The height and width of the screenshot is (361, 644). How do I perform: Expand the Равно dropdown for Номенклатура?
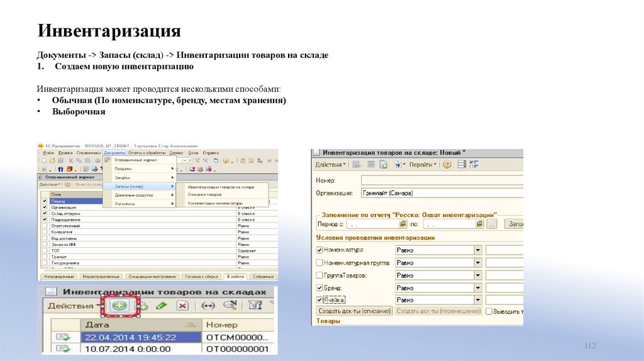478,250
